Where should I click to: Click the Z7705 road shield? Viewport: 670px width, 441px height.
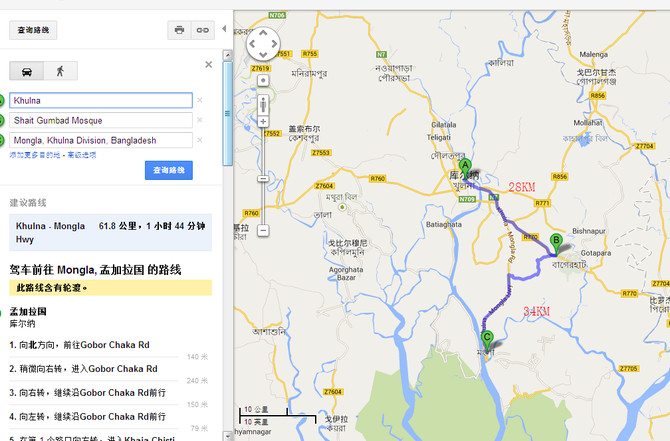point(629,368)
